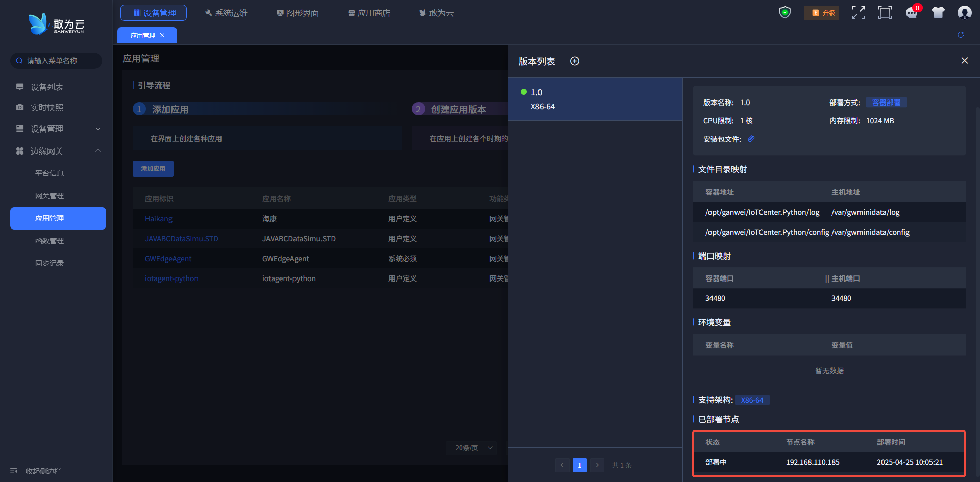Click 收起侧边栏 to collapse sidebar
Viewport: 980px width, 482px height.
click(x=36, y=471)
